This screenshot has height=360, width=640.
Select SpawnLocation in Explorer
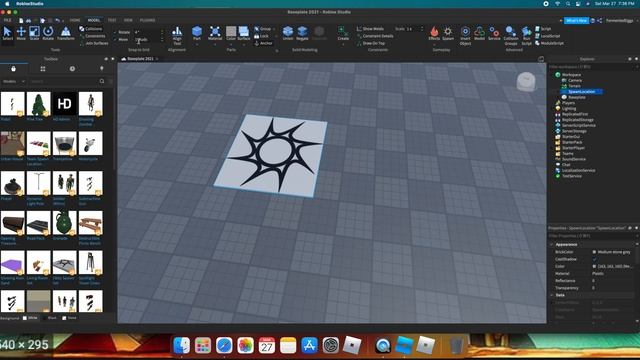[x=581, y=92]
